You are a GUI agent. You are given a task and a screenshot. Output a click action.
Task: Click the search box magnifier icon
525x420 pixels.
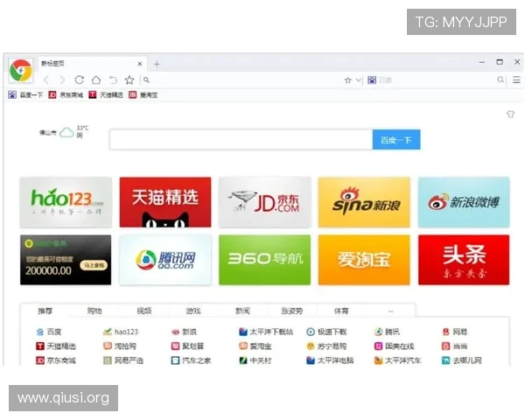tap(500, 80)
